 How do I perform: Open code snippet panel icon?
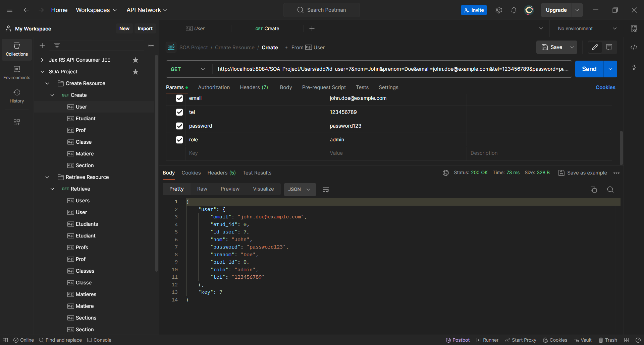pos(634,47)
